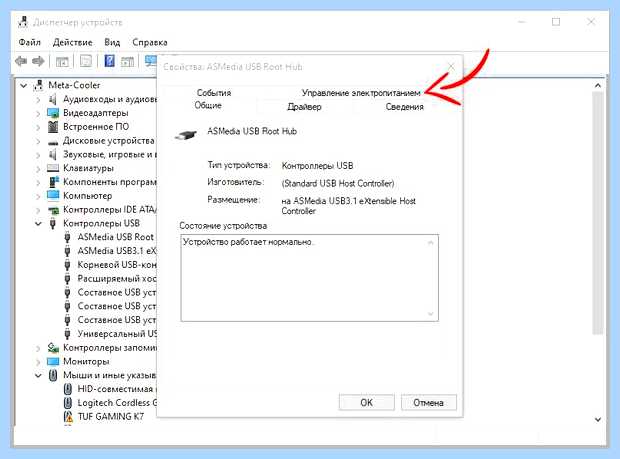Expand the Компьютер category
The height and width of the screenshot is (459, 620).
[x=38, y=196]
